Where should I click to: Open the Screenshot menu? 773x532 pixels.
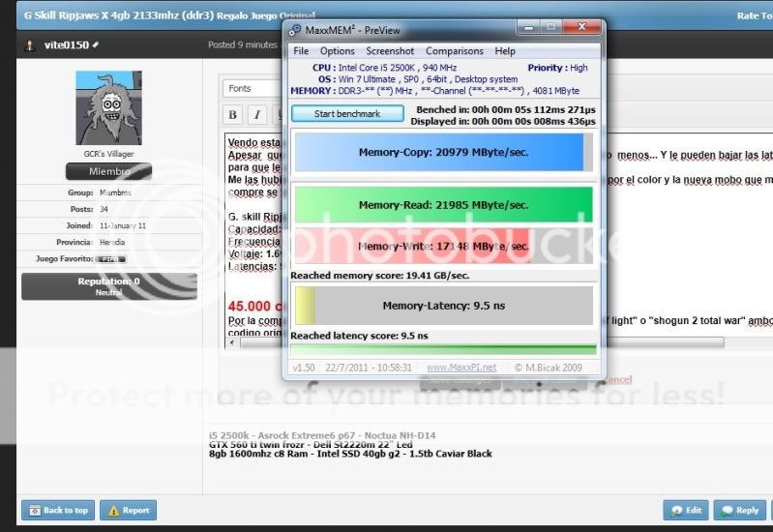click(x=390, y=51)
